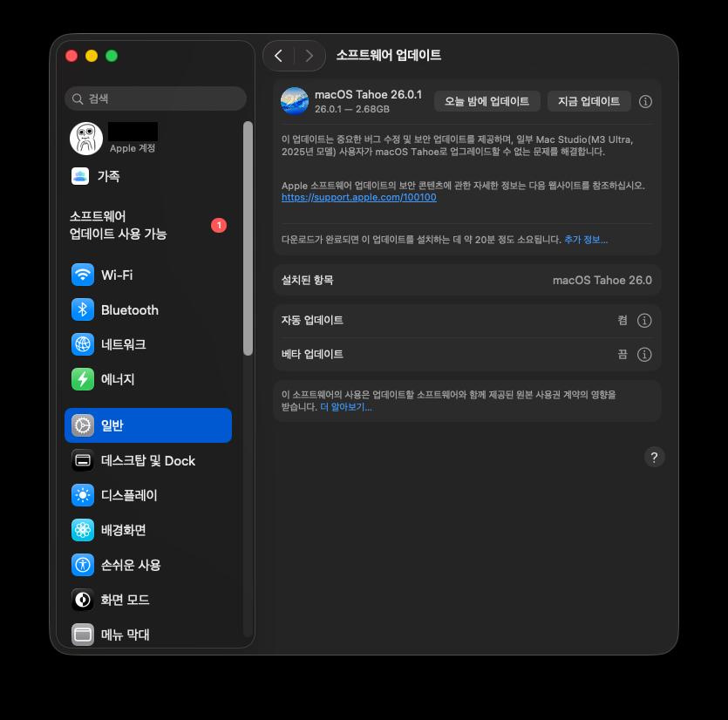Open the support.apple.com/100100 link
This screenshot has width=728, height=720.
[359, 198]
